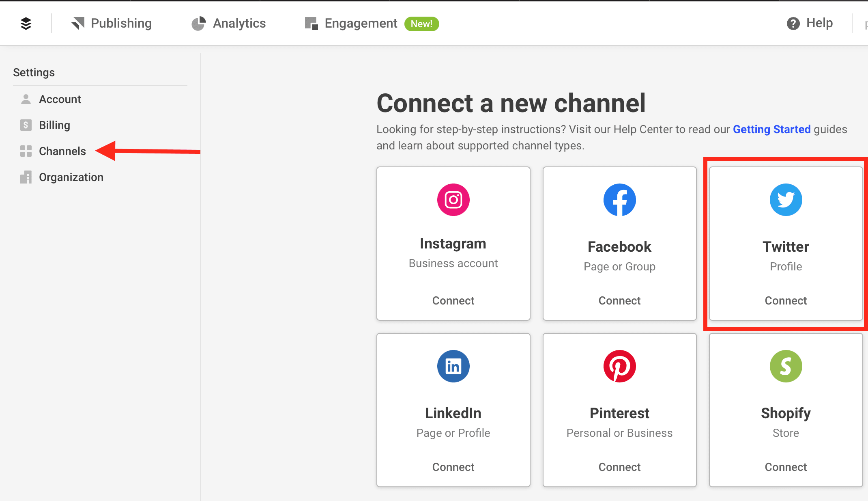Click the Pinterest card title
The width and height of the screenshot is (868, 501).
click(x=619, y=413)
